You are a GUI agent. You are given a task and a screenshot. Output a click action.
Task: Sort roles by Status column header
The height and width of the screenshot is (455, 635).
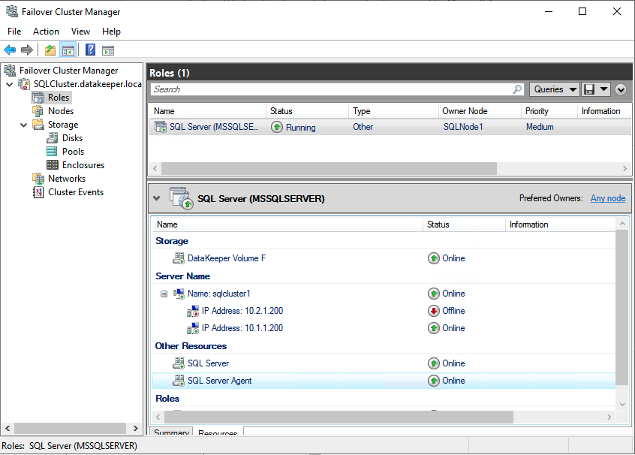pos(307,111)
